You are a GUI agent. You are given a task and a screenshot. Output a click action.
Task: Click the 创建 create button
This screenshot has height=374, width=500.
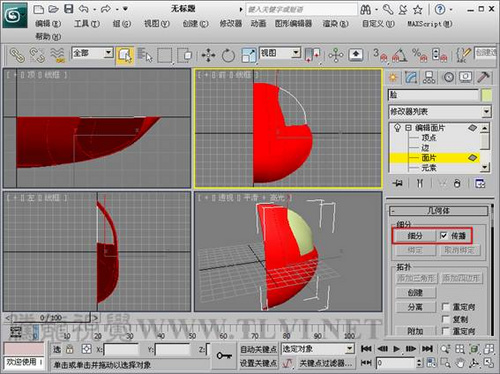pos(416,293)
